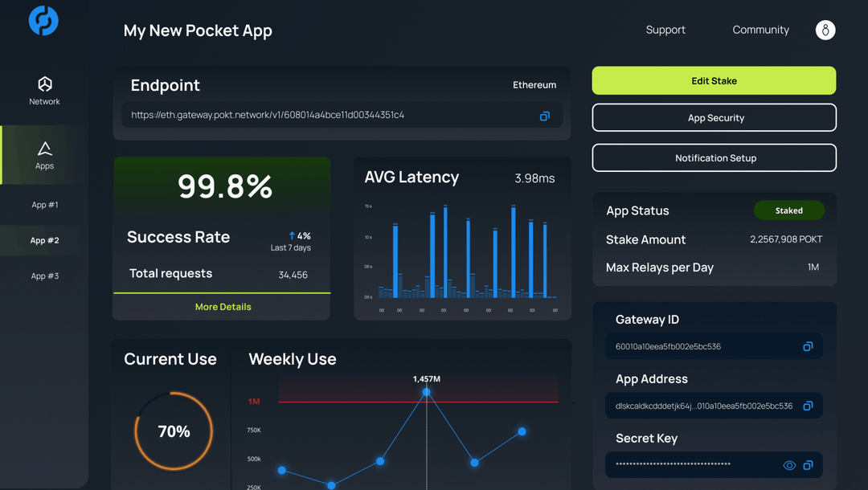Copy the App Address with the copy icon
The image size is (868, 490).
[808, 406]
